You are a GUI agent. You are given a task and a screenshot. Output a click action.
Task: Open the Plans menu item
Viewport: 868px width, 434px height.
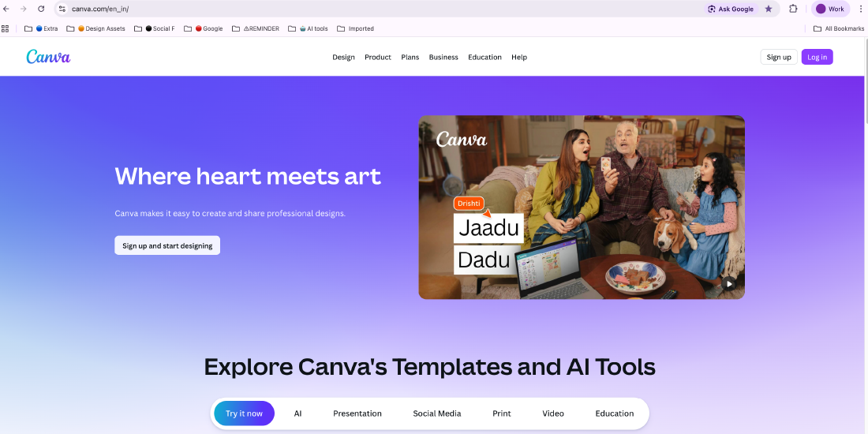point(410,57)
